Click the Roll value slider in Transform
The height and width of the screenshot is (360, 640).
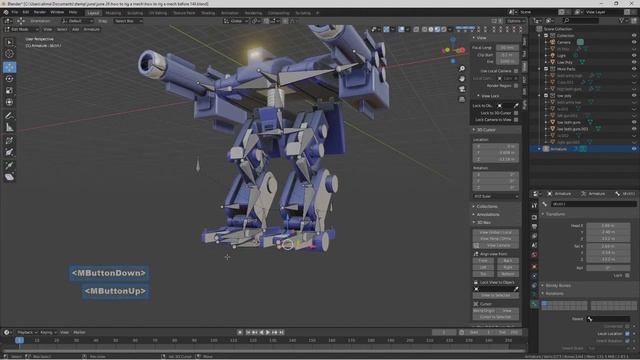pos(608,268)
